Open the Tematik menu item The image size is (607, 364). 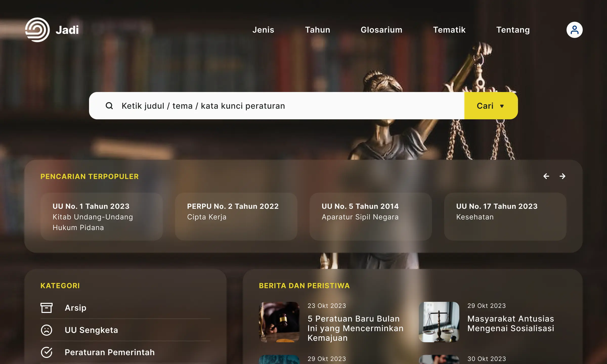coord(449,30)
